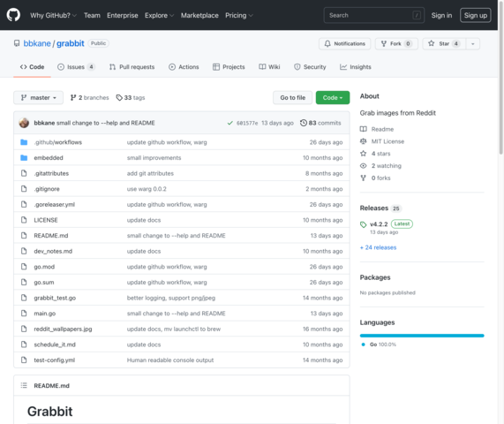Viewport: 504px width, 424px height.
Task: Click the Sign in link
Action: tap(441, 15)
